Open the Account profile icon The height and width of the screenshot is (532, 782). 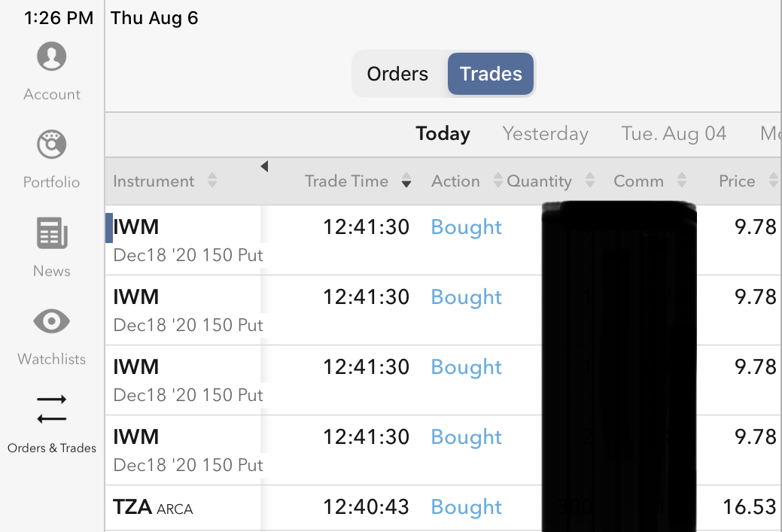point(51,57)
